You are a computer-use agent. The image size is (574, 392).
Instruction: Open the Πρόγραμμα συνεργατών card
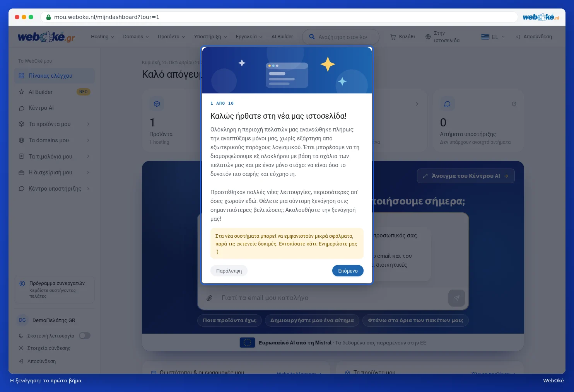click(54, 290)
